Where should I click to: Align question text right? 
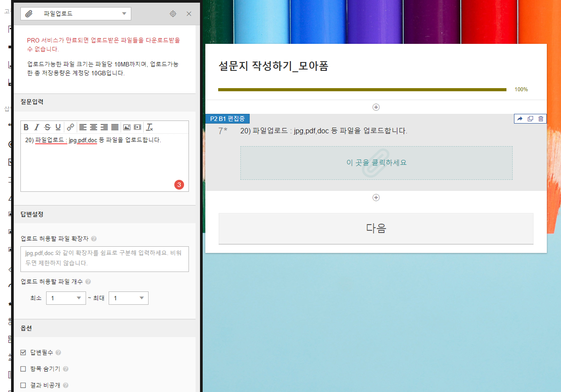[x=104, y=127]
